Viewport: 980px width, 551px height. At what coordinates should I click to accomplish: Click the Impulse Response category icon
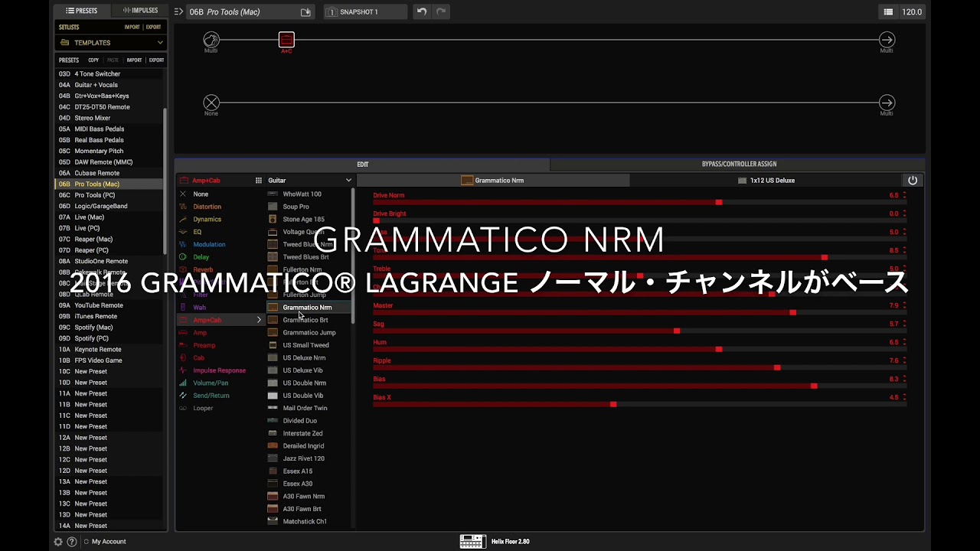pos(183,370)
